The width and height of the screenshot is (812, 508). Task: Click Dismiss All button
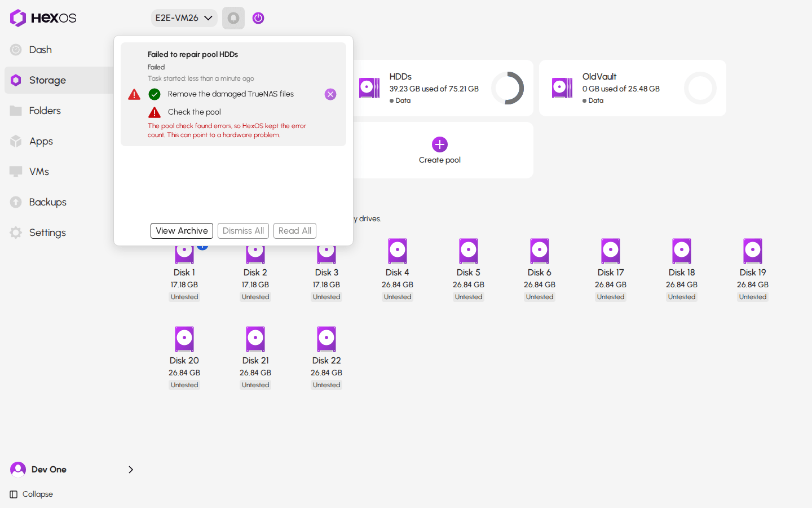pyautogui.click(x=243, y=231)
